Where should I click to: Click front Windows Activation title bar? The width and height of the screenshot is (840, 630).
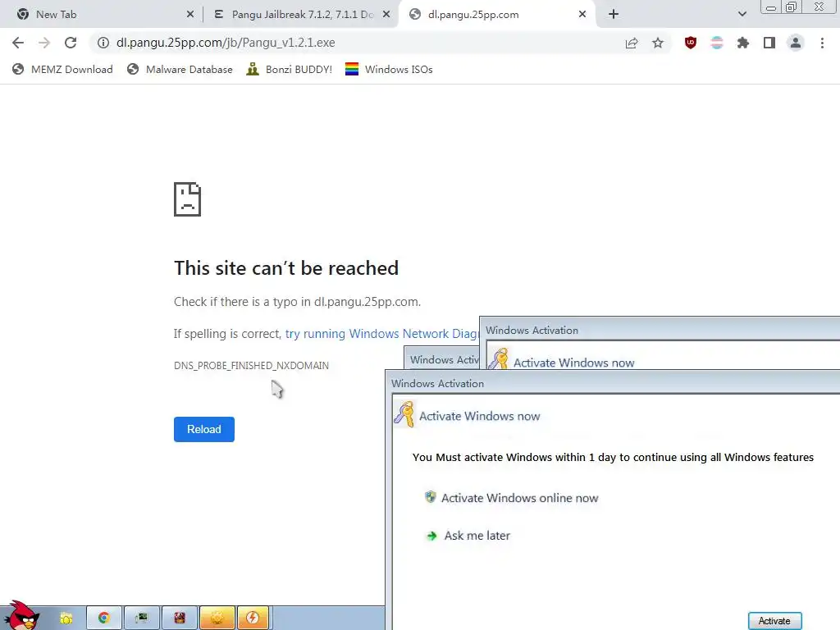(612, 384)
